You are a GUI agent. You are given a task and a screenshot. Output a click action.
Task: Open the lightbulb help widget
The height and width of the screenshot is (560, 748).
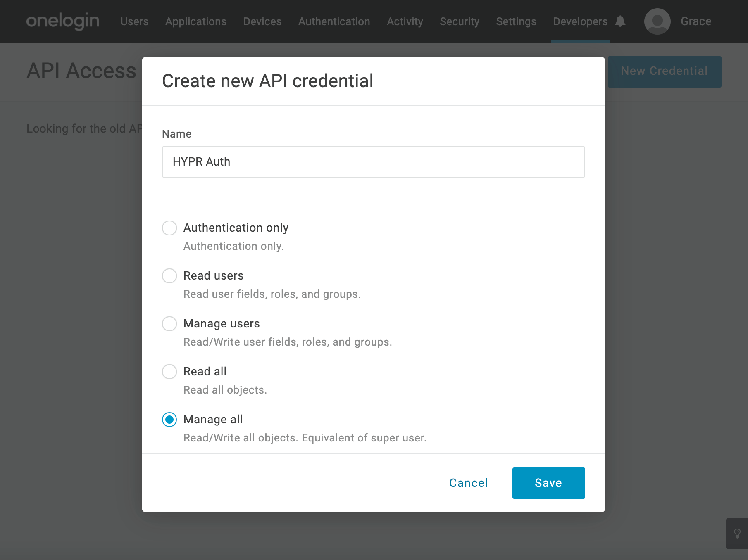(737, 533)
